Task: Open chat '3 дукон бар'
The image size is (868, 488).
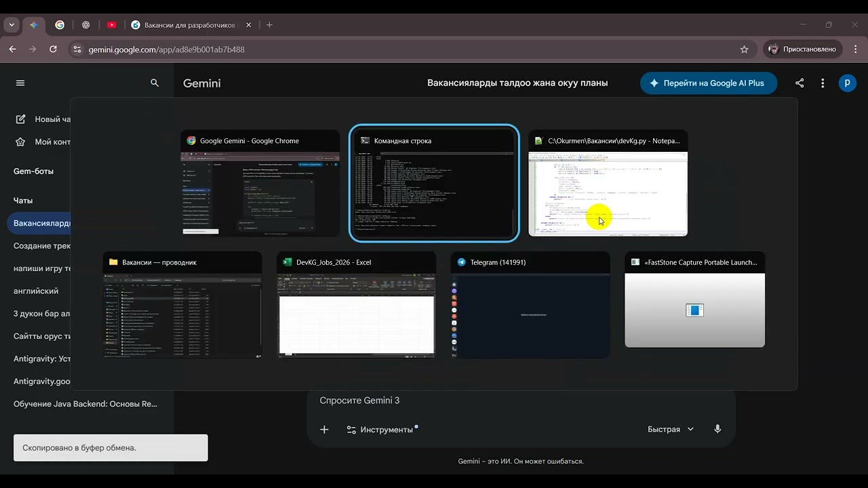Action: [x=42, y=314]
